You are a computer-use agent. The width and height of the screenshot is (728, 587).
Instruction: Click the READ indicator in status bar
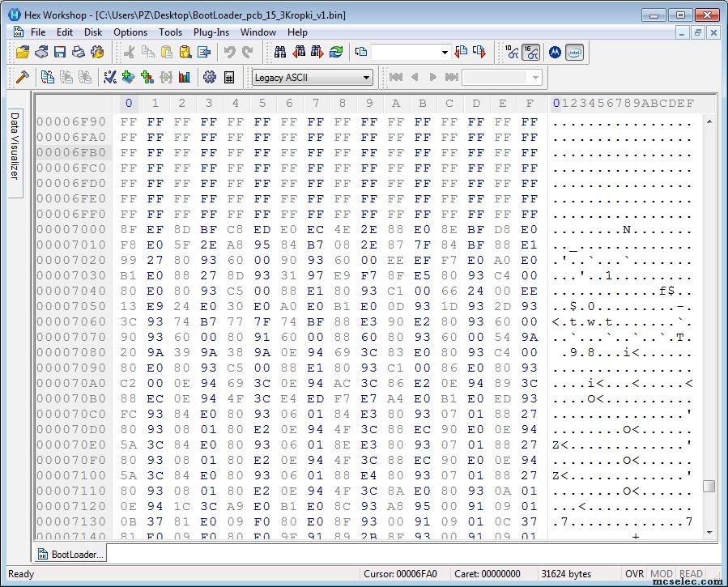[x=691, y=574]
